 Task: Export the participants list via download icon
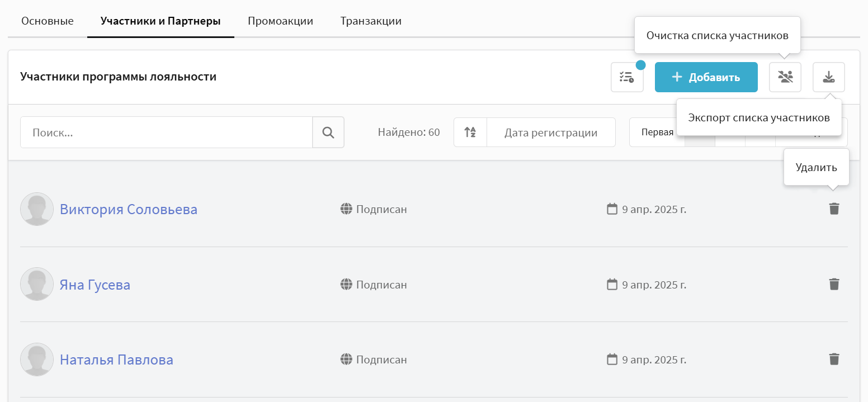(x=828, y=77)
